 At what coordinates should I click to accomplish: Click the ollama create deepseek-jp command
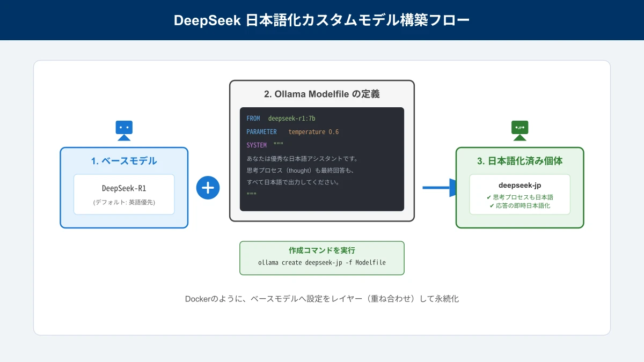click(322, 263)
